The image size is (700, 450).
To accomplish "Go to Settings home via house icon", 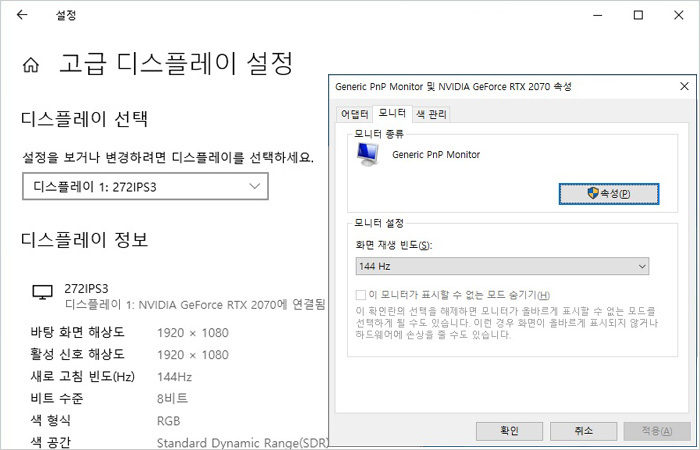I will [31, 65].
